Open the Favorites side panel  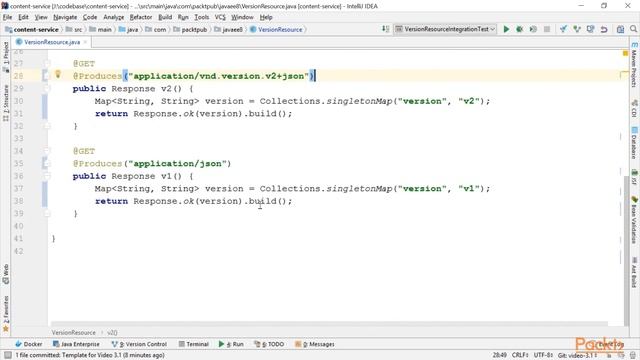coord(6,313)
